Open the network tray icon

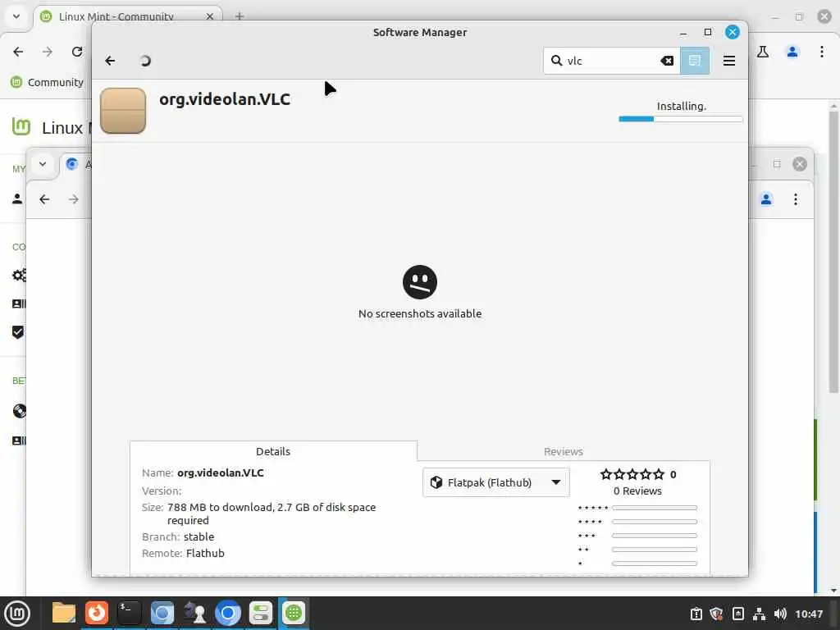(759, 614)
